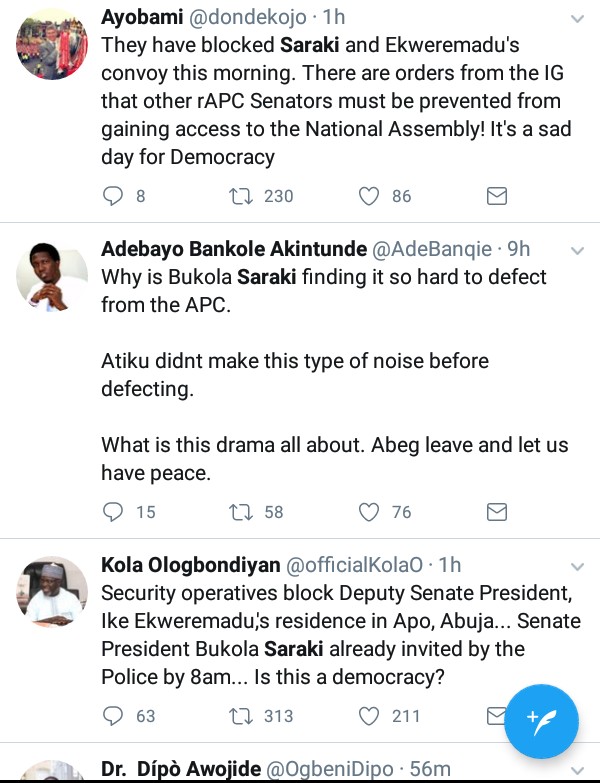Retweet Adebayo's tweet about Saraki defecting
The width and height of the screenshot is (600, 783).
[x=241, y=512]
